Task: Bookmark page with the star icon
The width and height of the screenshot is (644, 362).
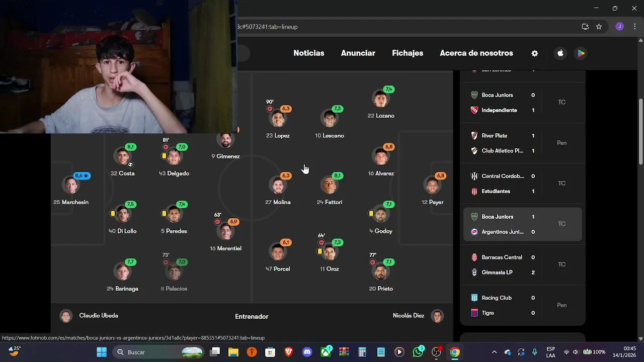Action: (599, 27)
